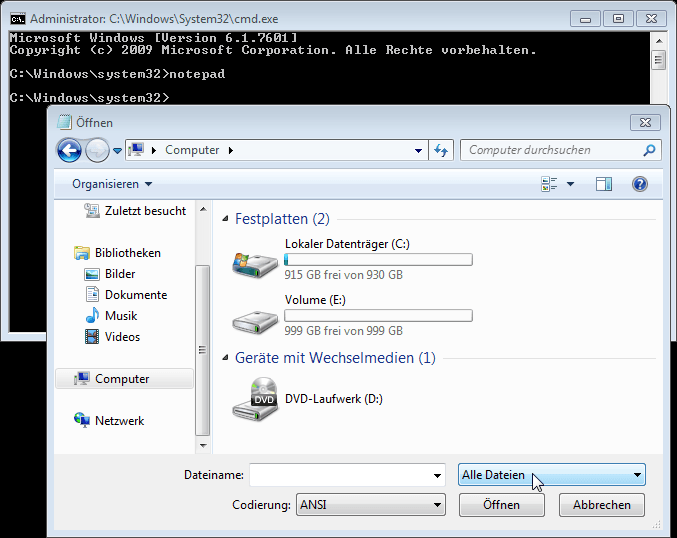The height and width of the screenshot is (538, 677).
Task: Select Bibliotheken in navigation pane
Action: point(128,253)
